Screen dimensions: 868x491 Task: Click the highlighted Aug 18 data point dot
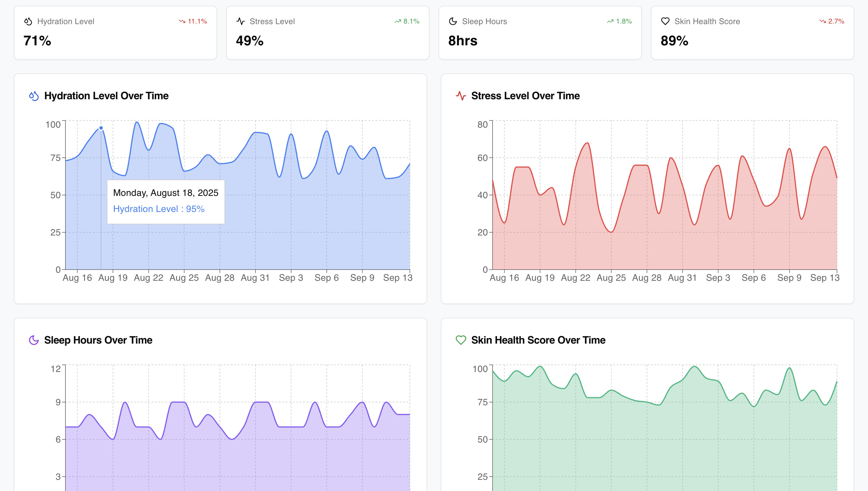[101, 128]
